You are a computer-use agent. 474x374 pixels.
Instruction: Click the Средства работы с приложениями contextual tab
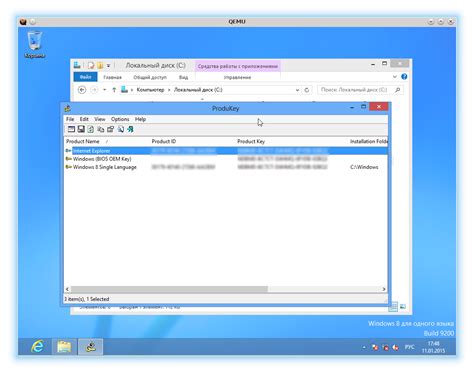click(x=238, y=66)
